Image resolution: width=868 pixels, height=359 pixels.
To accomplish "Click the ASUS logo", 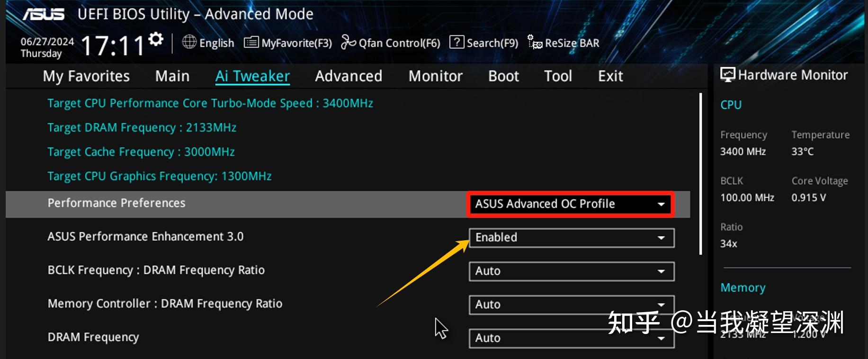I will (44, 14).
